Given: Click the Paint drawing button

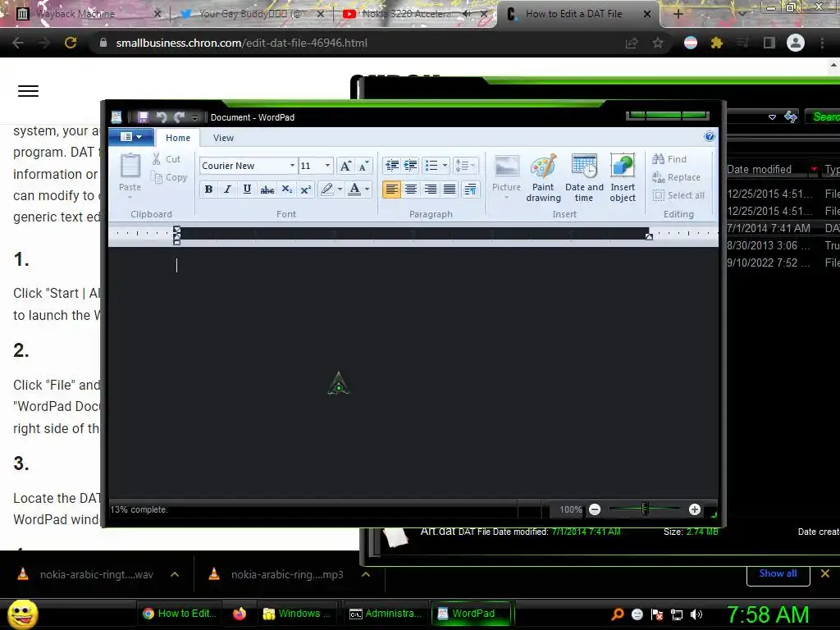Looking at the screenshot, I should [x=543, y=178].
